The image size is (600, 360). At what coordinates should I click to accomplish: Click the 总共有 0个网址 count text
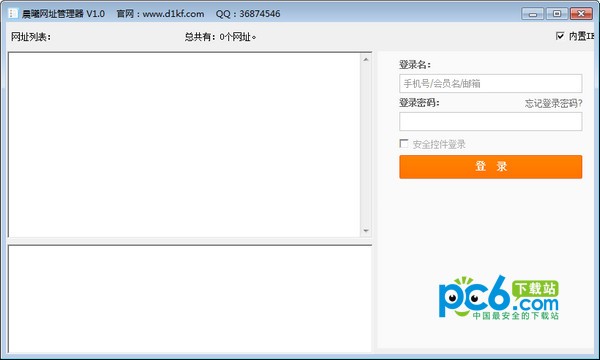220,37
